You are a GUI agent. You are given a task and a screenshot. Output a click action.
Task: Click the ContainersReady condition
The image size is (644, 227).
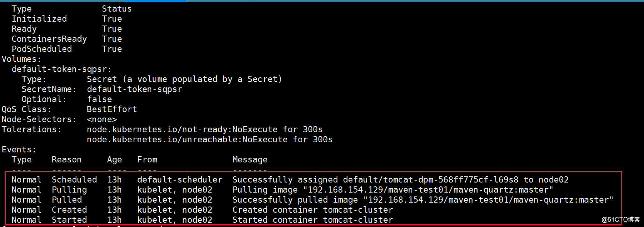click(49, 39)
